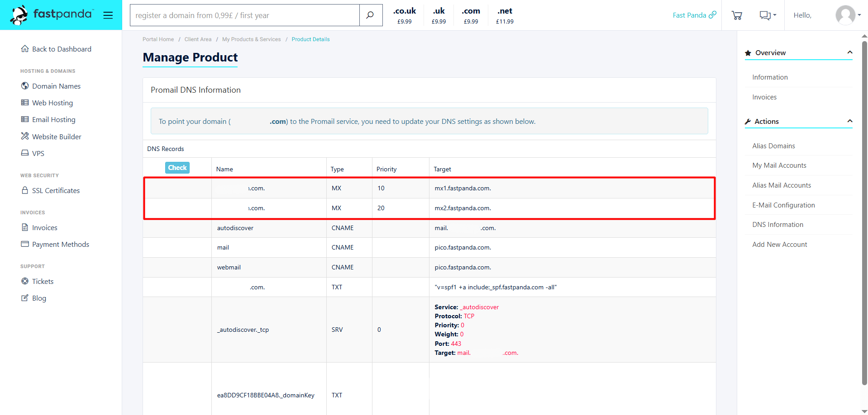This screenshot has width=868, height=415.
Task: Click the domain search input field
Action: coord(245,15)
